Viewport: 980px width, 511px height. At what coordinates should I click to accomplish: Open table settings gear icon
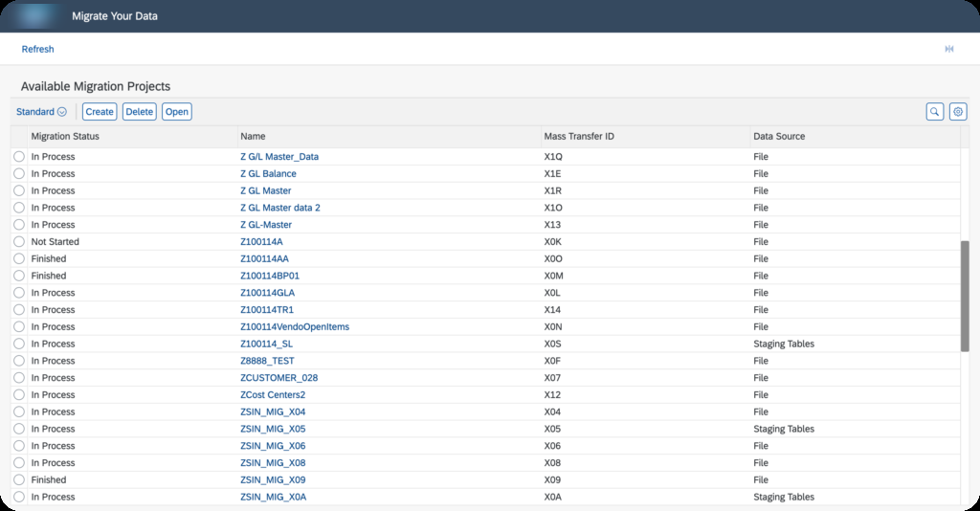point(957,112)
